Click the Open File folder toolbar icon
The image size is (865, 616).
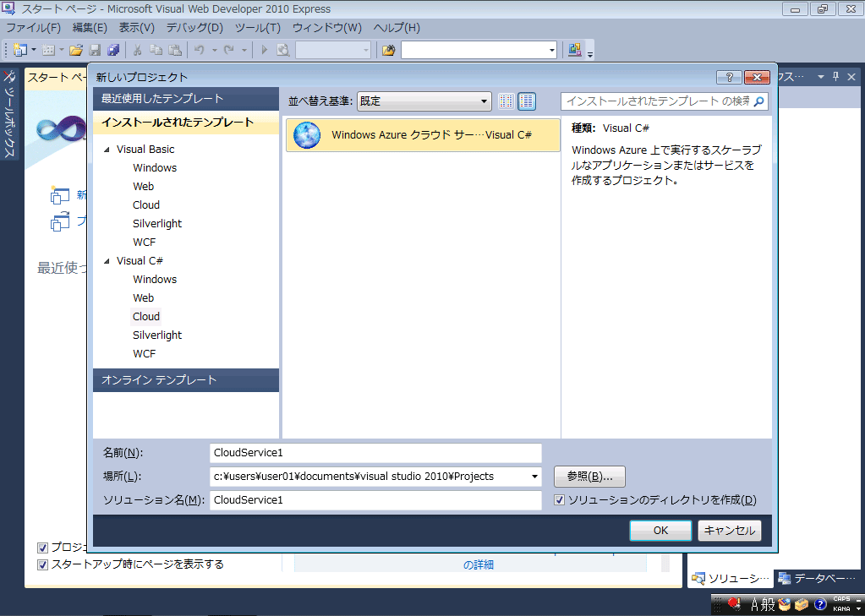click(x=76, y=50)
